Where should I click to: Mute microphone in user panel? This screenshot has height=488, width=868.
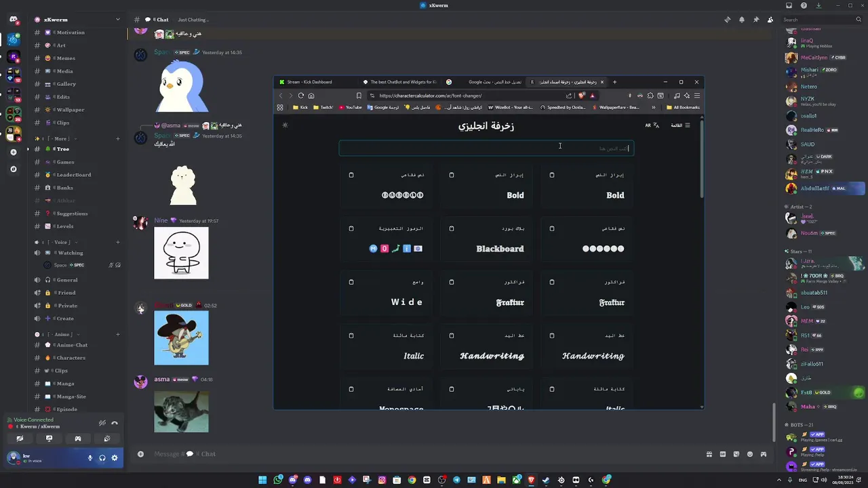(90, 458)
